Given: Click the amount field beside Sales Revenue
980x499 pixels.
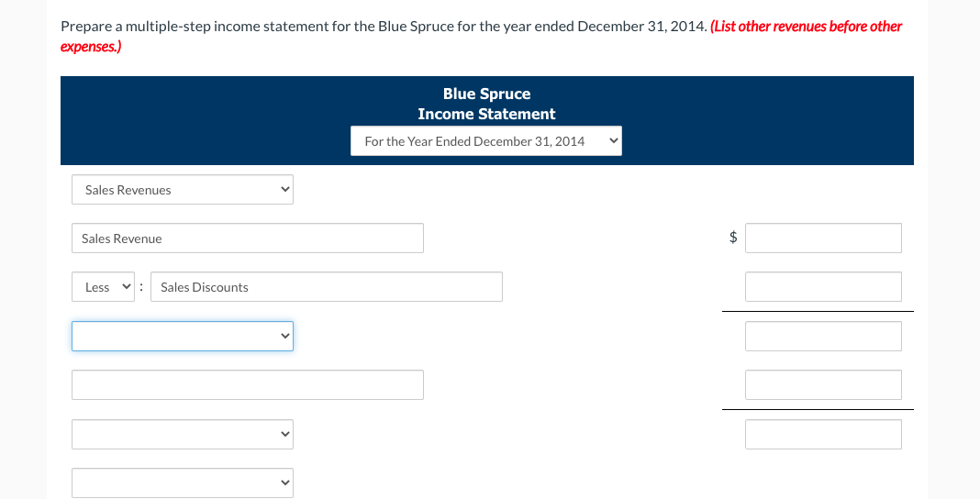Looking at the screenshot, I should [823, 238].
